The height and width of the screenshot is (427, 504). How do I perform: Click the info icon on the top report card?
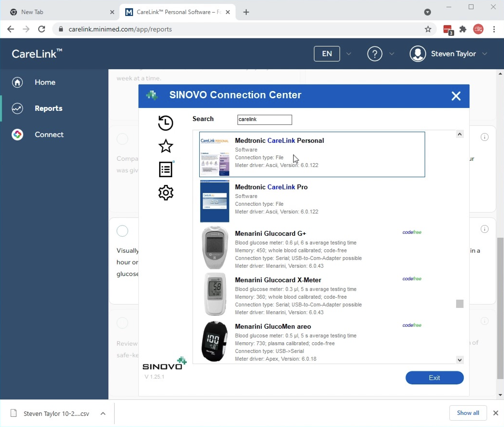(484, 137)
